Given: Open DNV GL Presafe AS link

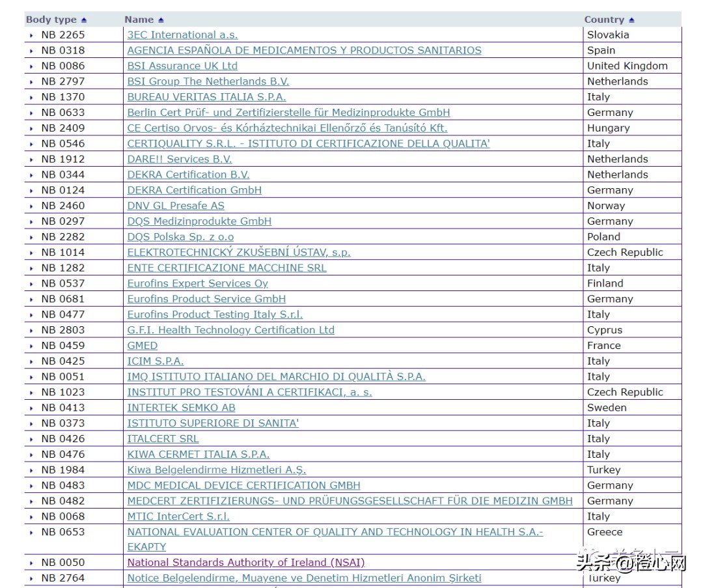Looking at the screenshot, I should pyautogui.click(x=176, y=206).
